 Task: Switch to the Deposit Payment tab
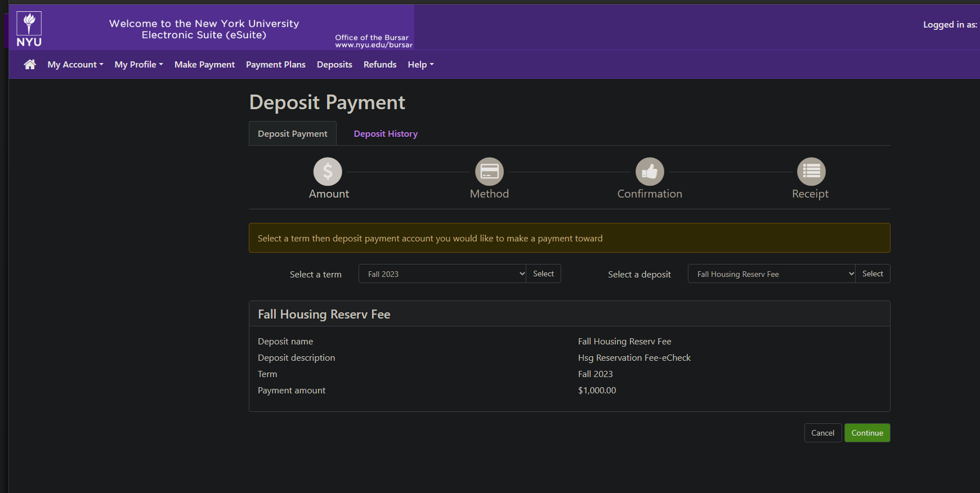coord(293,134)
